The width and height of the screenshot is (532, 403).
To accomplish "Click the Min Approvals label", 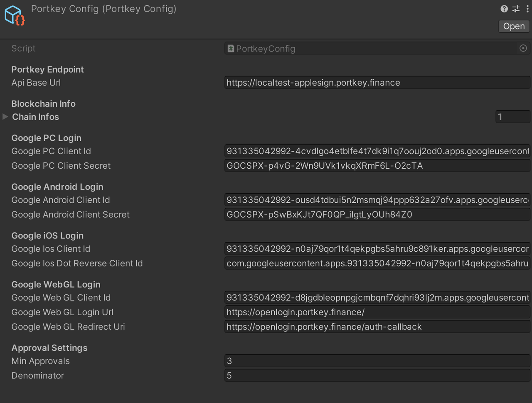I will pyautogui.click(x=41, y=361).
